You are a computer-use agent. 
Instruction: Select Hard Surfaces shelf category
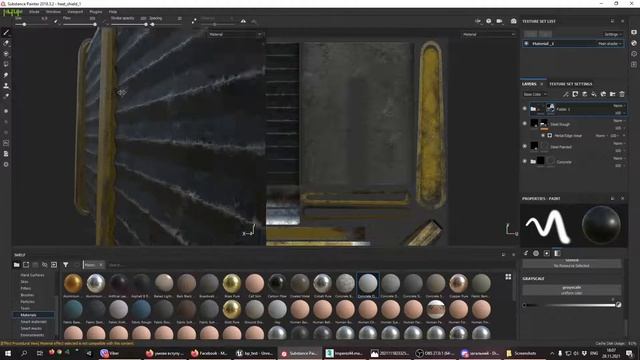point(32,275)
